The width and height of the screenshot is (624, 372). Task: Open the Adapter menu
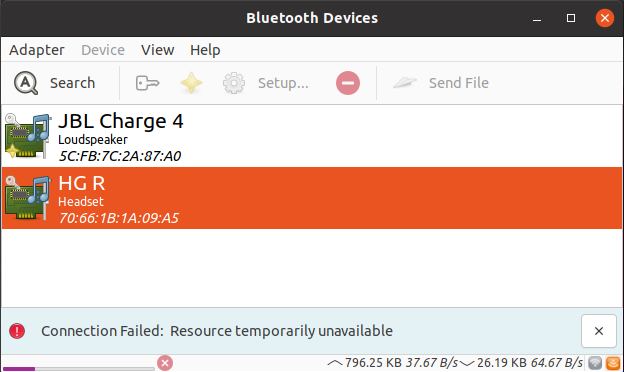tap(37, 50)
